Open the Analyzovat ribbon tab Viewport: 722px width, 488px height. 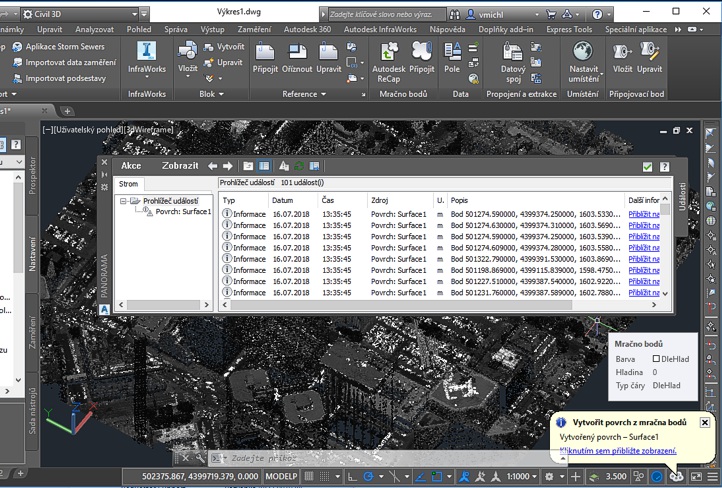pyautogui.click(x=94, y=29)
